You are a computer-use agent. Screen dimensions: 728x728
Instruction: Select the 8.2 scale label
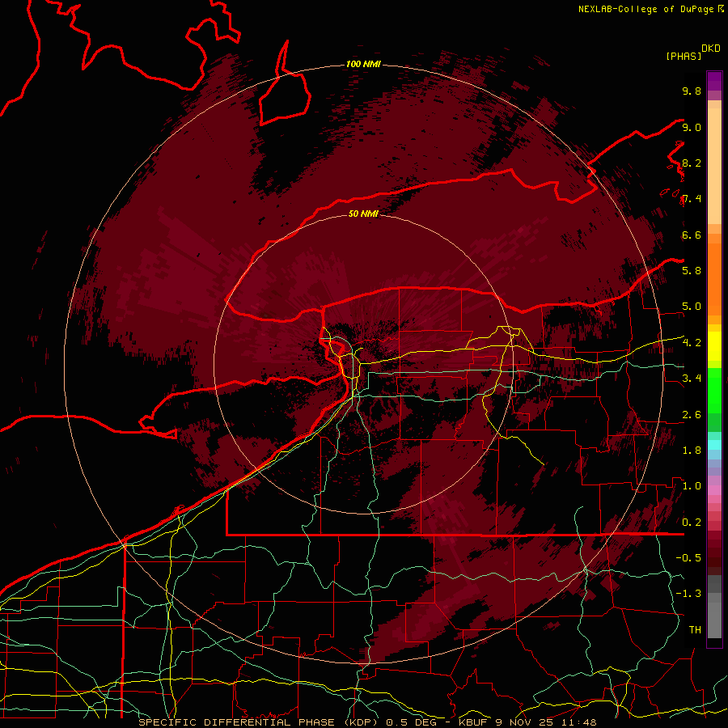pyautogui.click(x=692, y=163)
